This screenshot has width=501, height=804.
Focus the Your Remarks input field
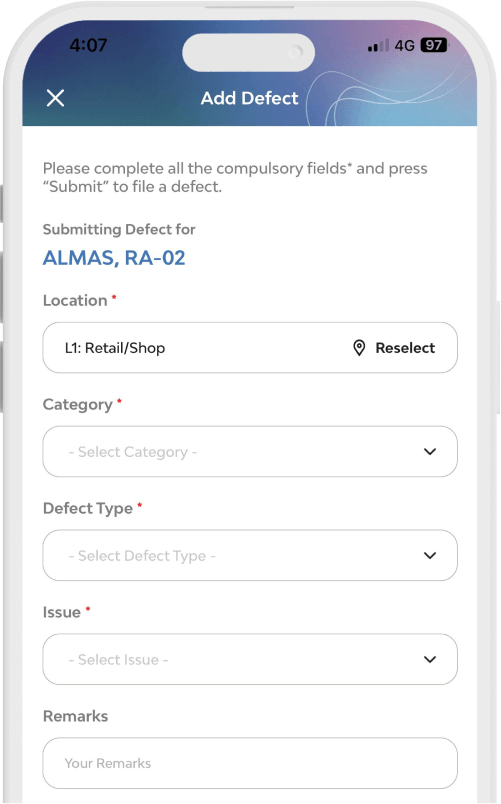pyautogui.click(x=250, y=763)
